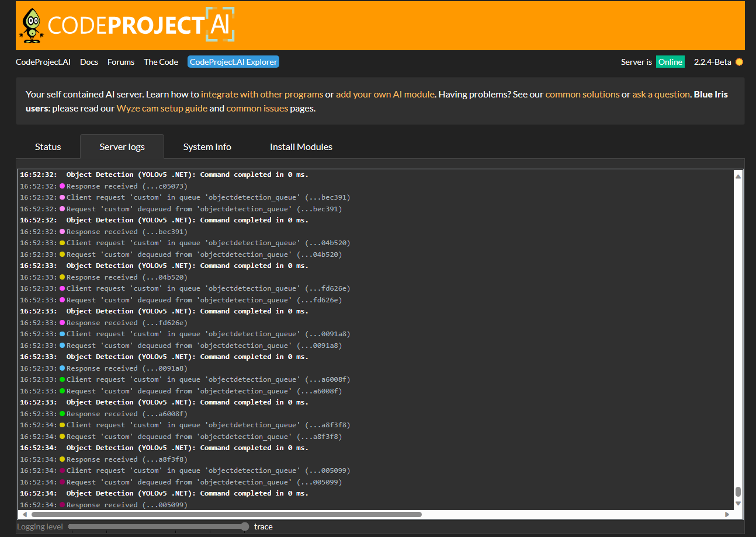Click the vertical log scrollbar thumb
This screenshot has width=756, height=537.
coord(738,491)
